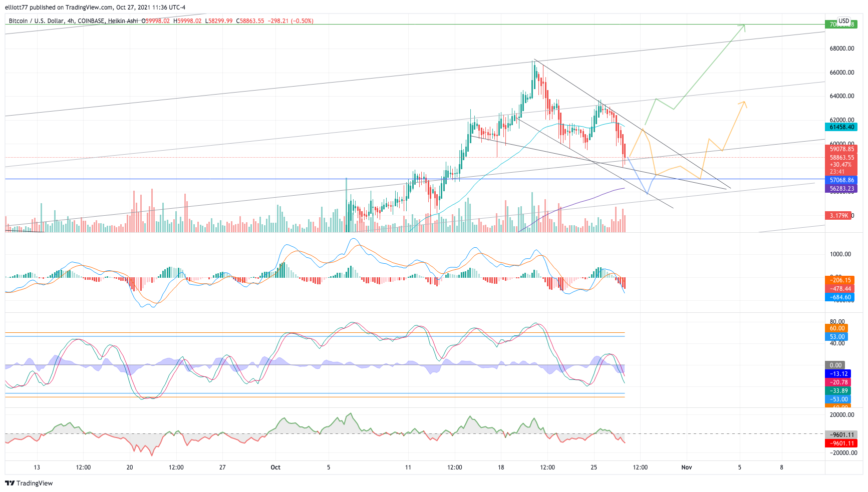
Task: Click the change value -298.21 (-0.50%)
Action: (291, 21)
